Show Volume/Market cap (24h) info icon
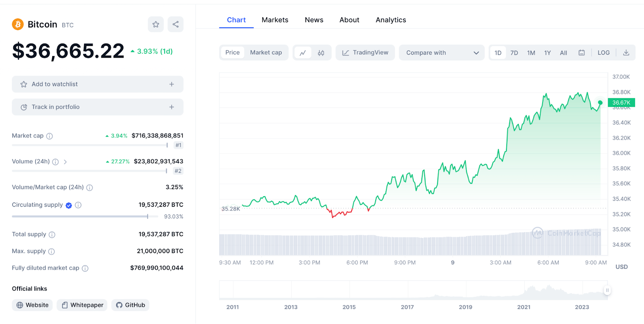The height and width of the screenshot is (324, 644). (x=90, y=188)
